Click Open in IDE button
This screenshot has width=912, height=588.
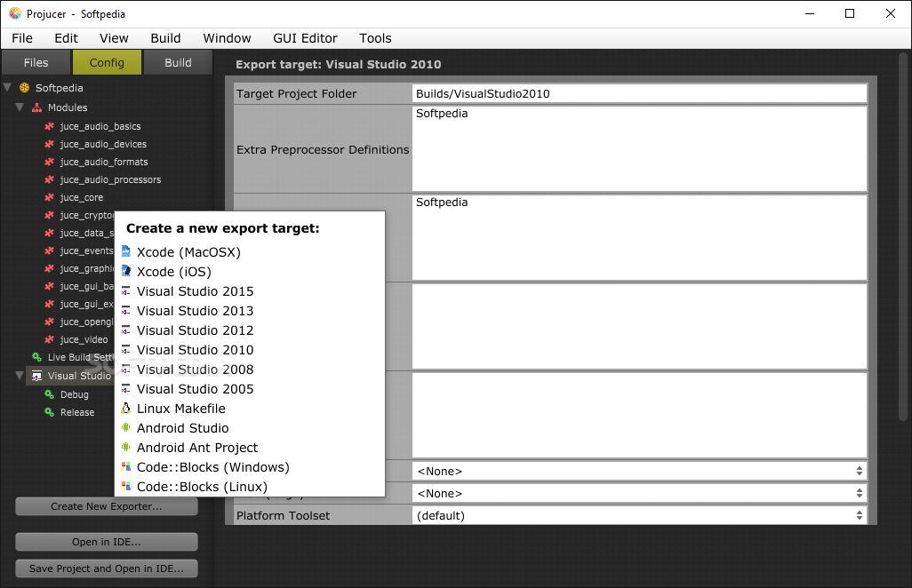pos(107,542)
